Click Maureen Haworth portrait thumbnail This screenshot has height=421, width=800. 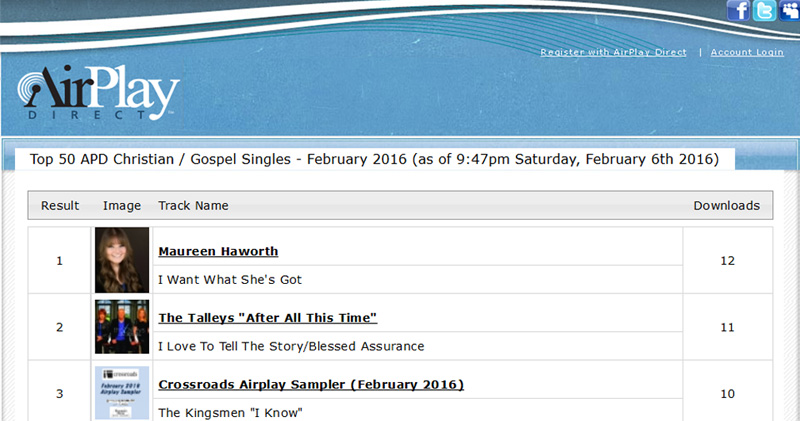122,260
